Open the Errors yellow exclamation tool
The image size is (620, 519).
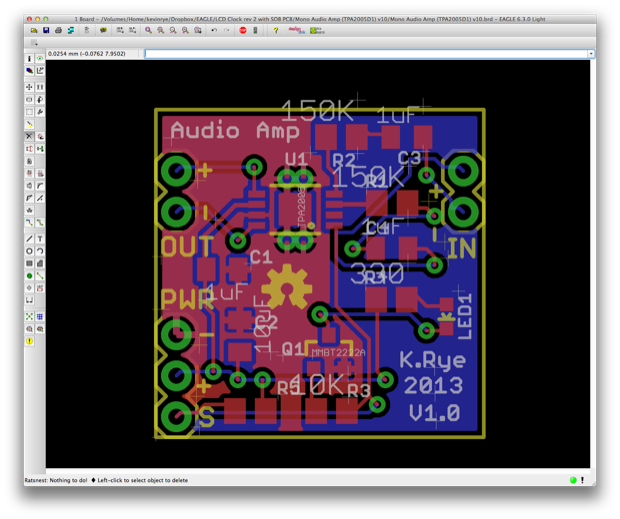tap(29, 341)
